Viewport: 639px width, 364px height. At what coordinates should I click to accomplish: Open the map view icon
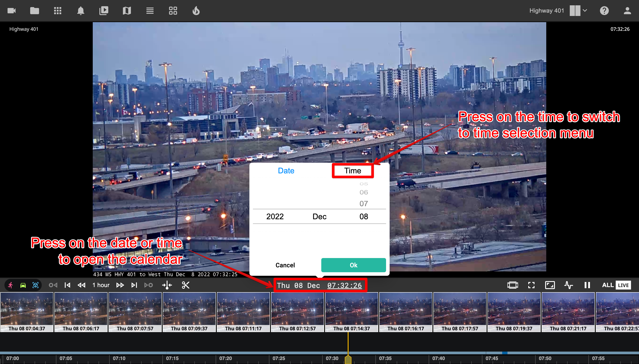point(127,11)
